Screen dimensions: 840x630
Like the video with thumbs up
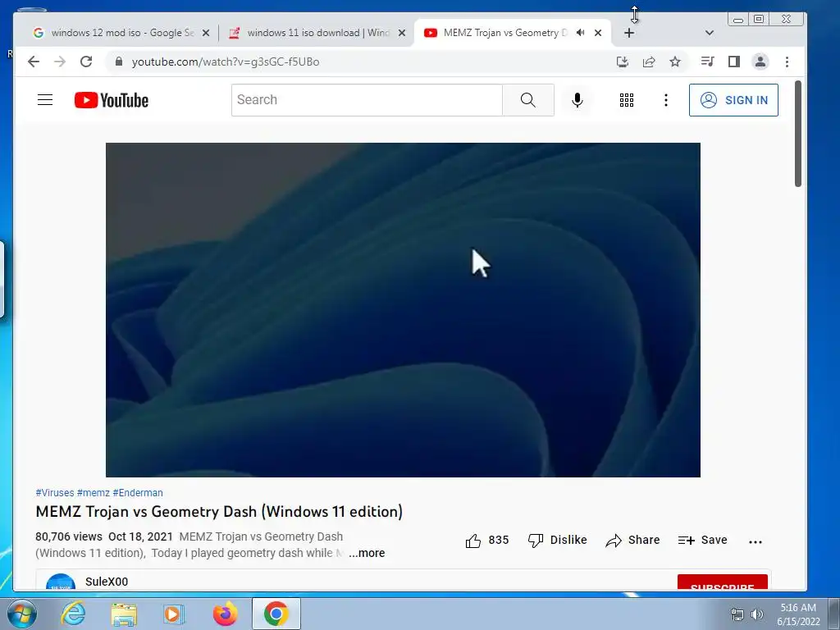click(x=486, y=541)
